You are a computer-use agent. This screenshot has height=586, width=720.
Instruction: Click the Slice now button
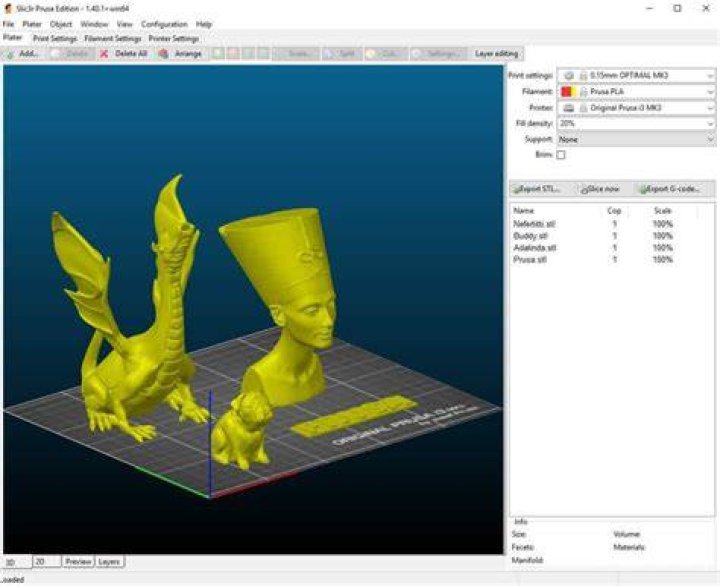600,189
